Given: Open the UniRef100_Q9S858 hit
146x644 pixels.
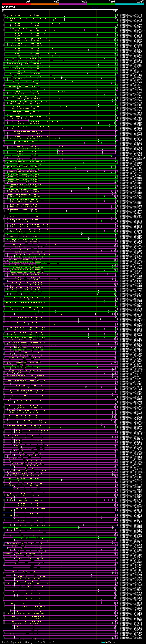Looking at the screenshot, I should click(131, 311).
